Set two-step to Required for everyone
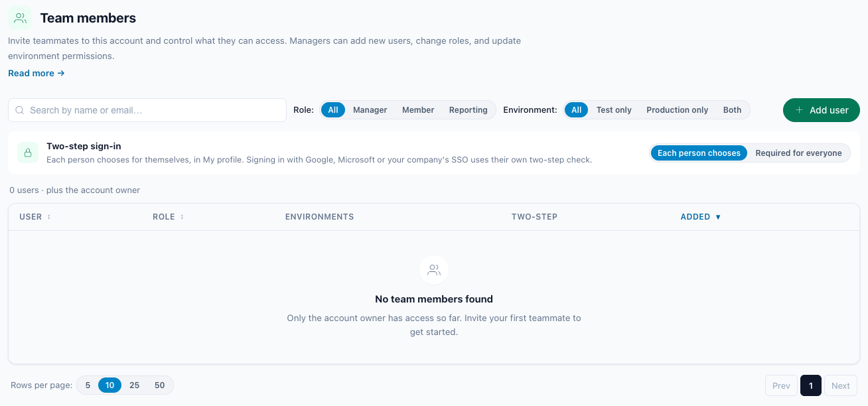 tap(798, 153)
